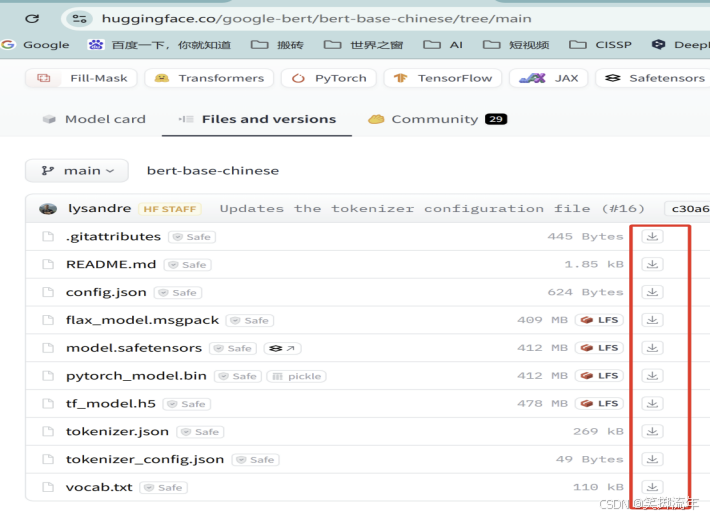
Task: Open the pytorch_model.bin file
Action: pyautogui.click(x=136, y=376)
